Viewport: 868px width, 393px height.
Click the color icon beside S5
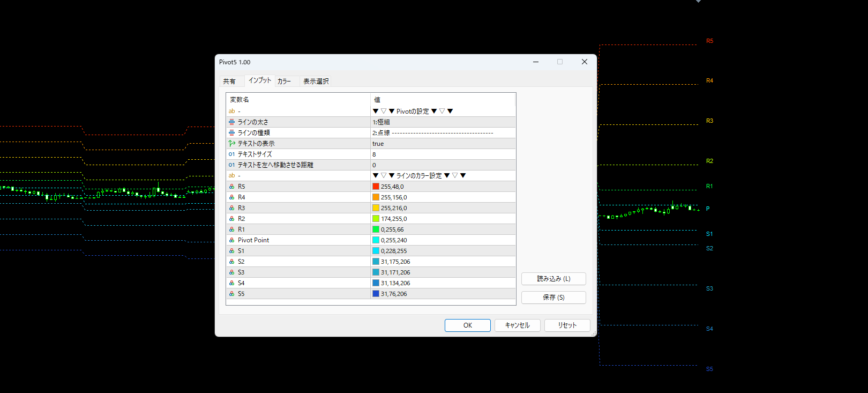(231, 294)
